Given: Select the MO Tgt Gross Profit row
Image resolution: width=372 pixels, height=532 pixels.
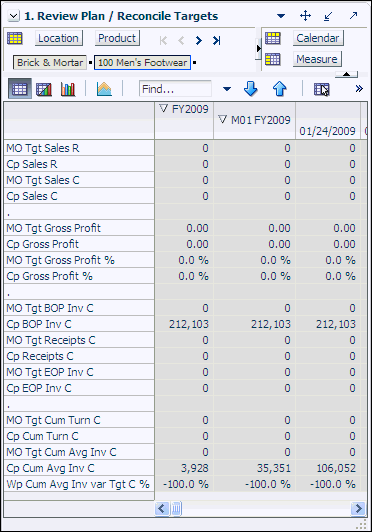Looking at the screenshot, I should (79, 228).
